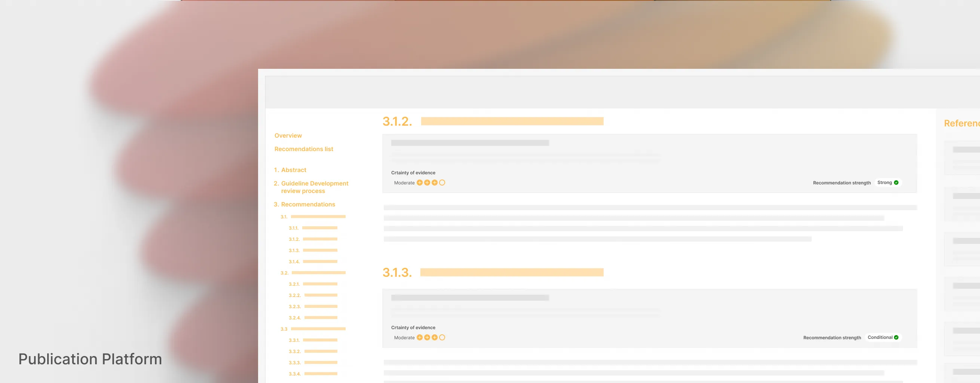Select sidebar subsection 3.1.4.

pos(313,262)
